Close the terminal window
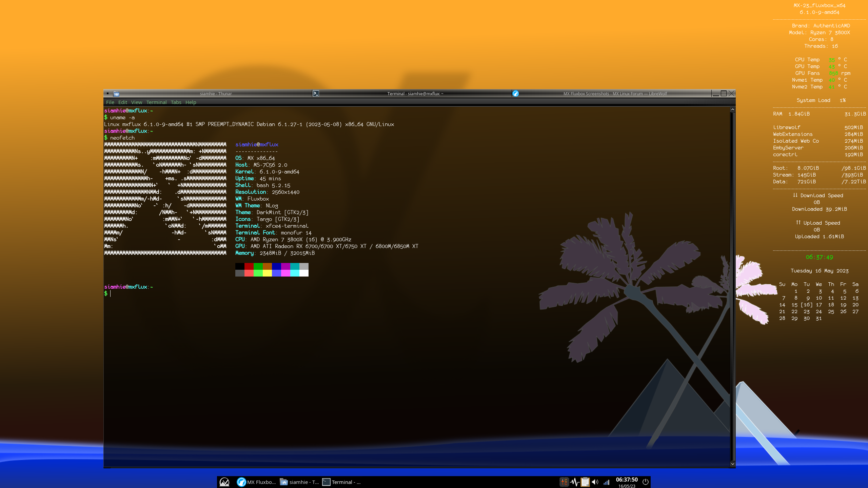Image resolution: width=868 pixels, height=488 pixels. pos(731,94)
